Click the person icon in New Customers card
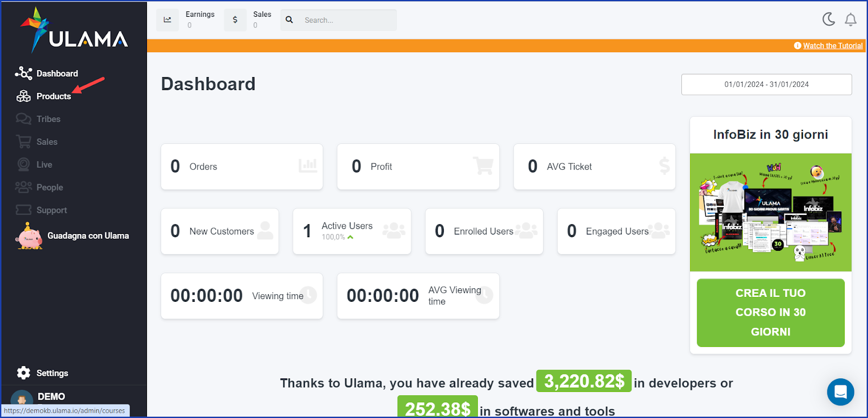The width and height of the screenshot is (868, 418). click(265, 230)
